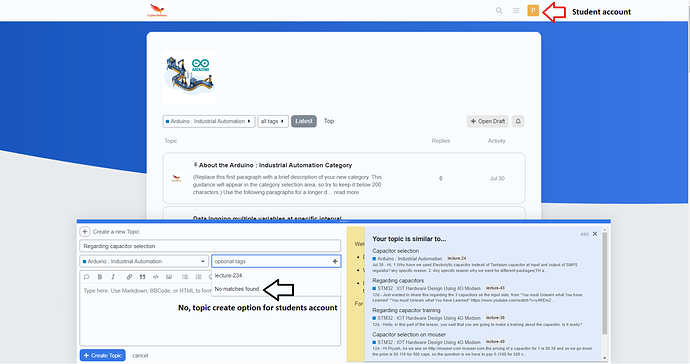This screenshot has width=690, height=364.
Task: Sort by the Topic column header
Action: pyautogui.click(x=171, y=141)
